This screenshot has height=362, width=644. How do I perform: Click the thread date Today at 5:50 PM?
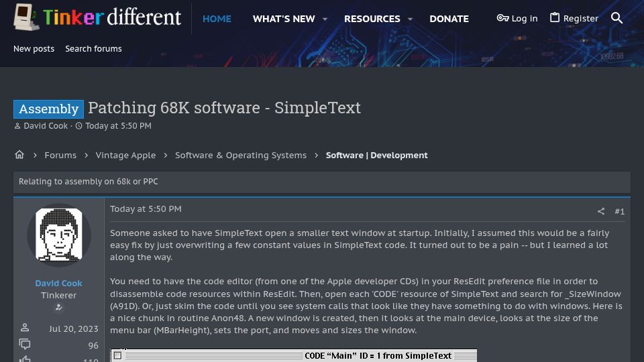click(118, 126)
